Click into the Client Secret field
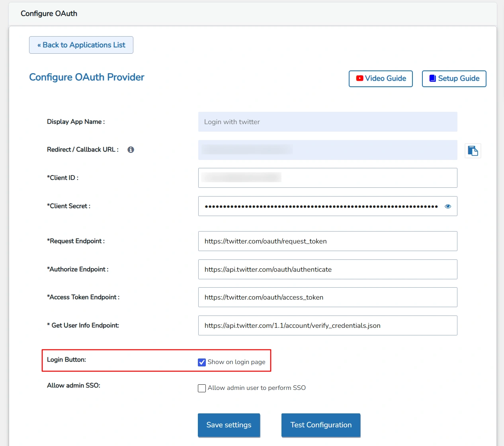This screenshot has height=446, width=504. (328, 206)
